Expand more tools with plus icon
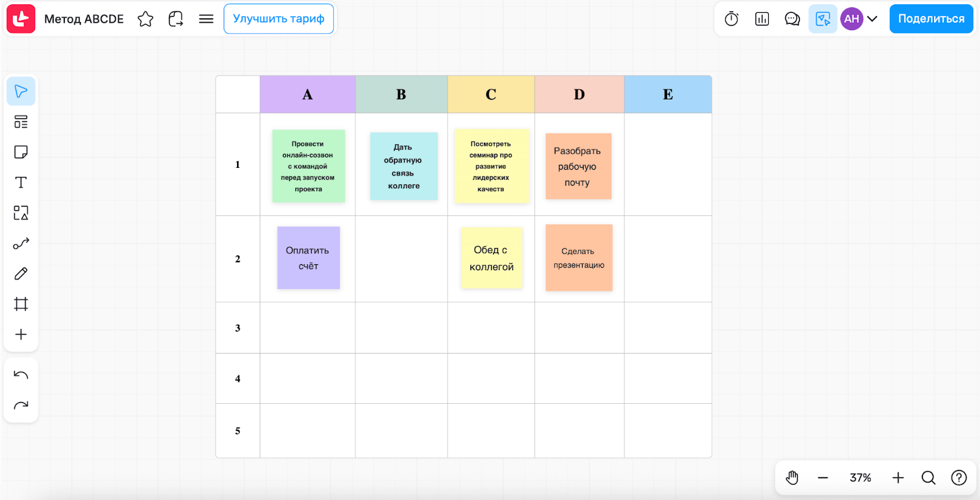This screenshot has width=980, height=500. click(21, 335)
